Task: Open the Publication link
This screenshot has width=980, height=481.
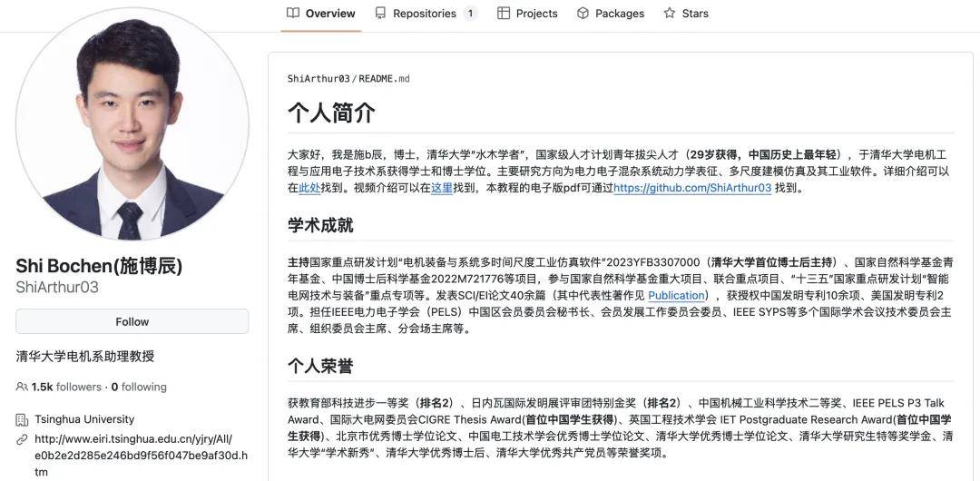Action: pyautogui.click(x=676, y=295)
